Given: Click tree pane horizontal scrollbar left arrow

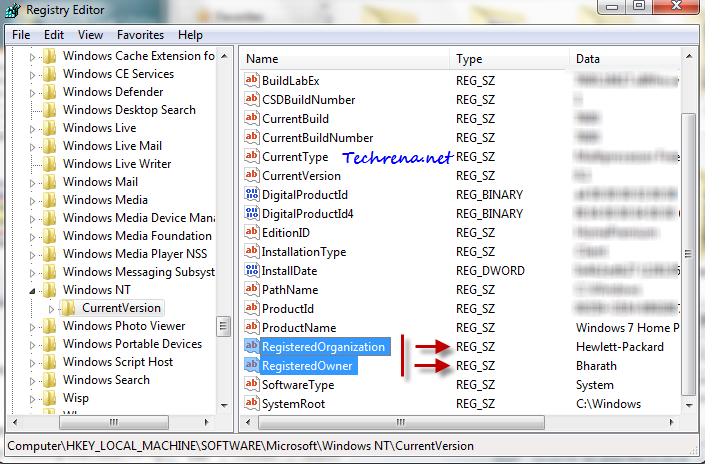Looking at the screenshot, I should click(15, 422).
